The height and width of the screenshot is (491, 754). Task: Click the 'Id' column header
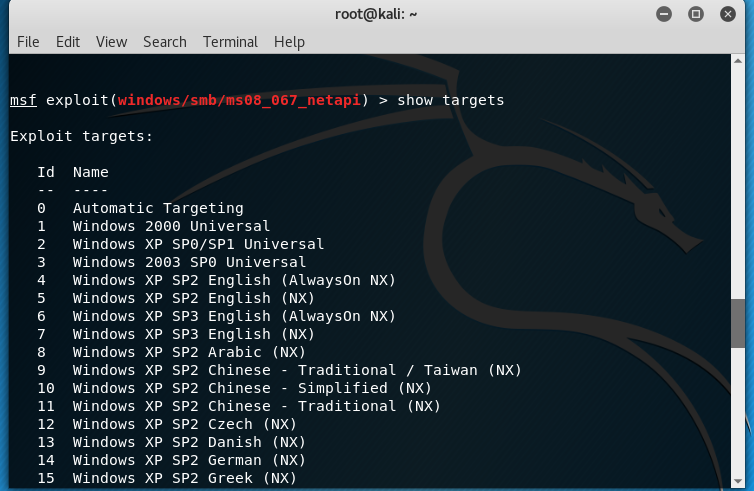point(46,172)
